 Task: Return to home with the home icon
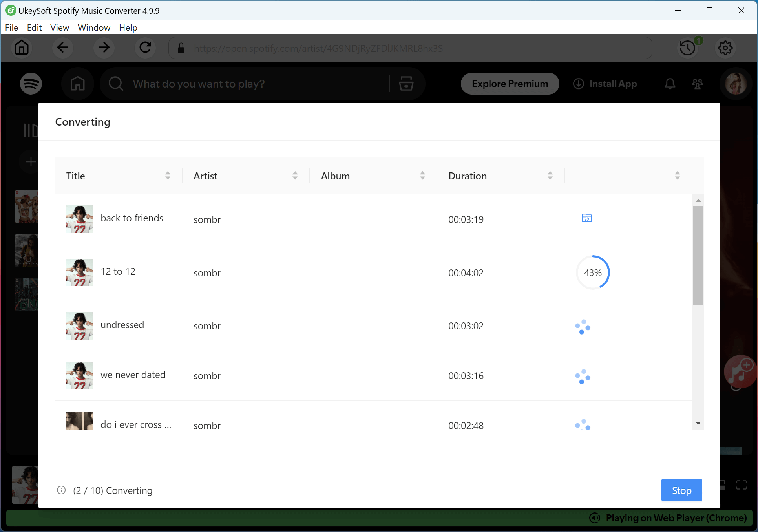pyautogui.click(x=22, y=48)
